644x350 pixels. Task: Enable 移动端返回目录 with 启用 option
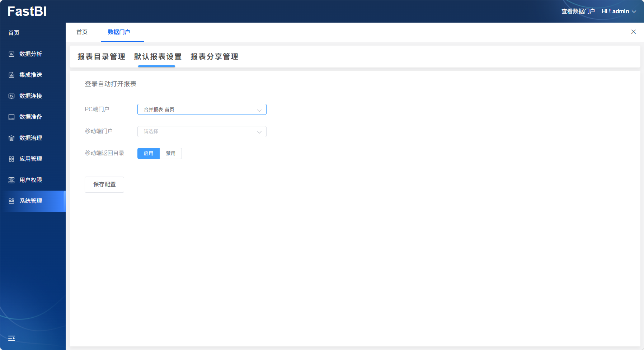149,153
